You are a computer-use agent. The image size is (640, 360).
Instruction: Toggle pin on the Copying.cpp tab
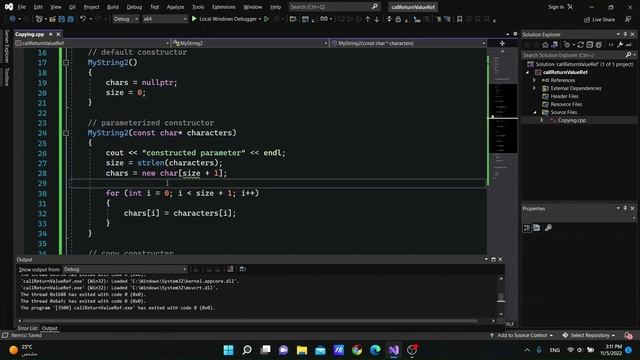[x=51, y=34]
